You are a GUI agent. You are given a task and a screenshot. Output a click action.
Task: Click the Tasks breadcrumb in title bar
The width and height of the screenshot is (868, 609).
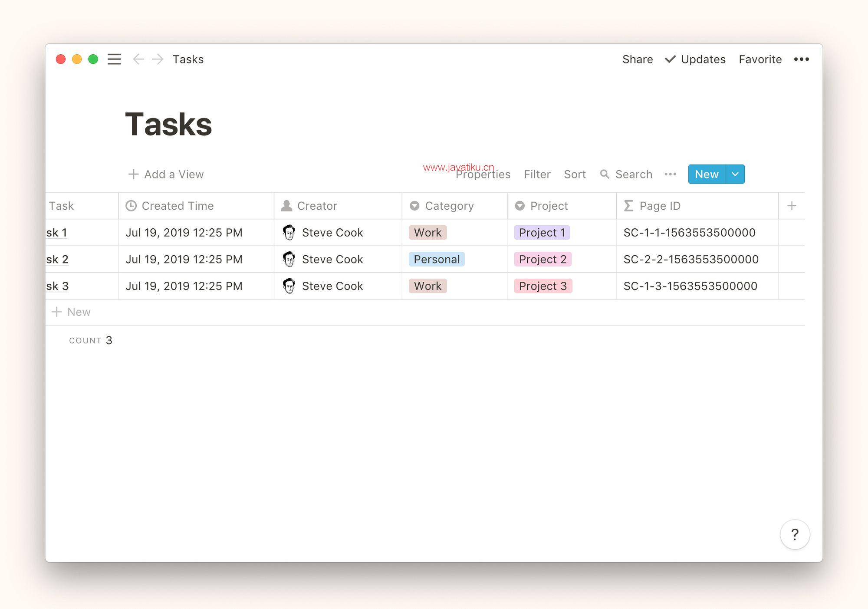click(x=188, y=59)
